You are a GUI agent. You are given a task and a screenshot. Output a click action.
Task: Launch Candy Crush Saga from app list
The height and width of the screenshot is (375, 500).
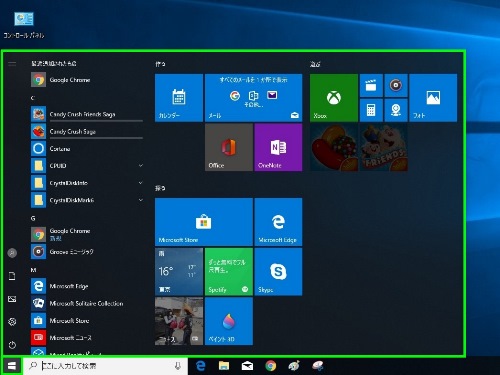point(87,131)
